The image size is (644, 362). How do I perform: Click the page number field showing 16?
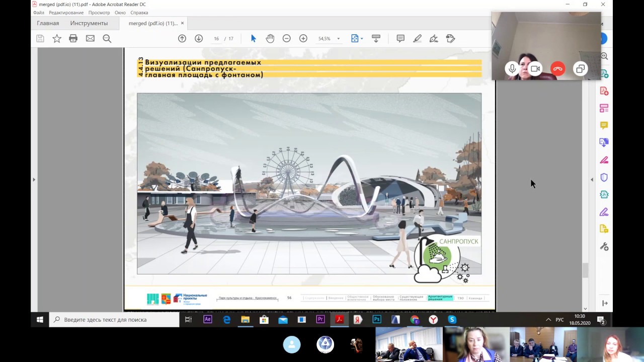(216, 39)
